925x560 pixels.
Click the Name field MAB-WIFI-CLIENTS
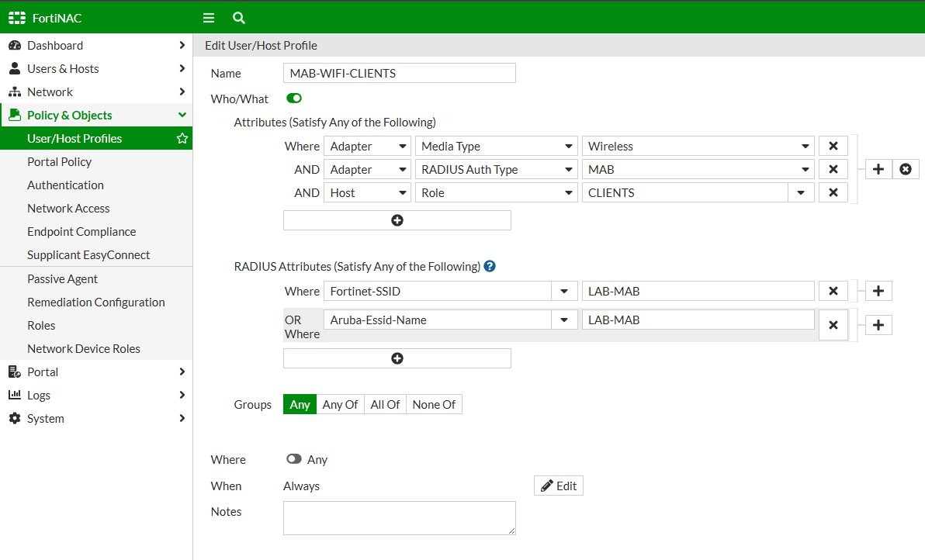click(400, 73)
